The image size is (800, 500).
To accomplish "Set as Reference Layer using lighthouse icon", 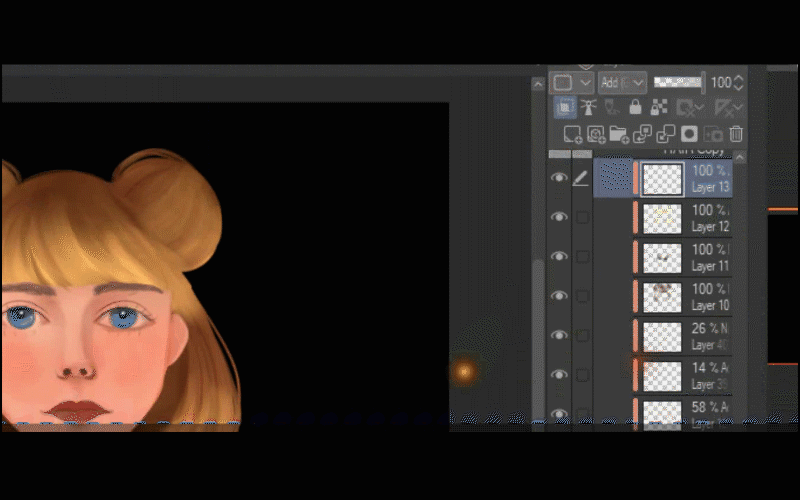I will (x=588, y=108).
